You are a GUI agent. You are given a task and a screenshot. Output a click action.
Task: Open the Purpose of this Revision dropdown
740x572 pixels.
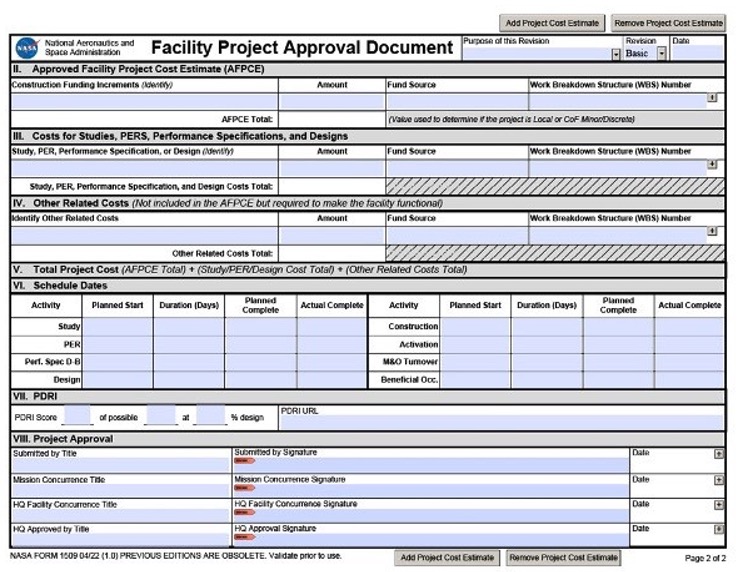(616, 54)
